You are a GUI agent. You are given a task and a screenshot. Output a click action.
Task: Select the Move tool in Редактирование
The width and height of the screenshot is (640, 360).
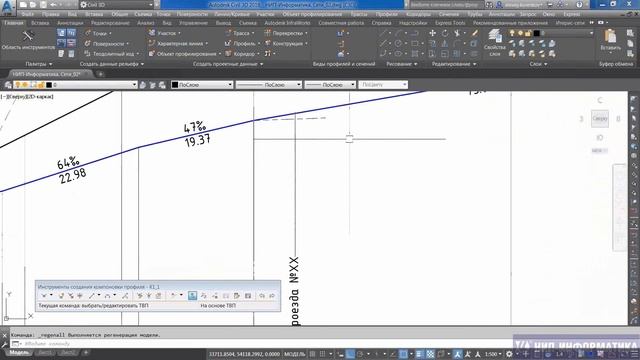pos(433,33)
